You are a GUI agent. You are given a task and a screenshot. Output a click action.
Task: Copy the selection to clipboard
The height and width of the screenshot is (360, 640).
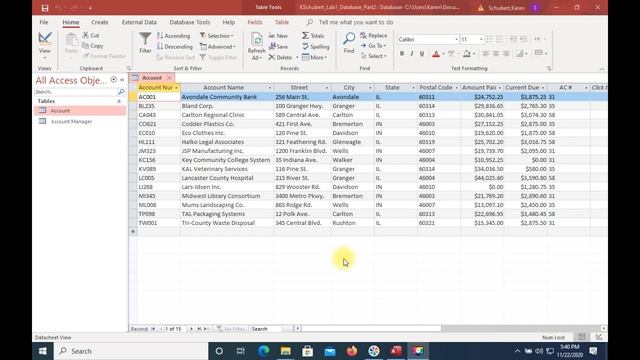point(93,46)
